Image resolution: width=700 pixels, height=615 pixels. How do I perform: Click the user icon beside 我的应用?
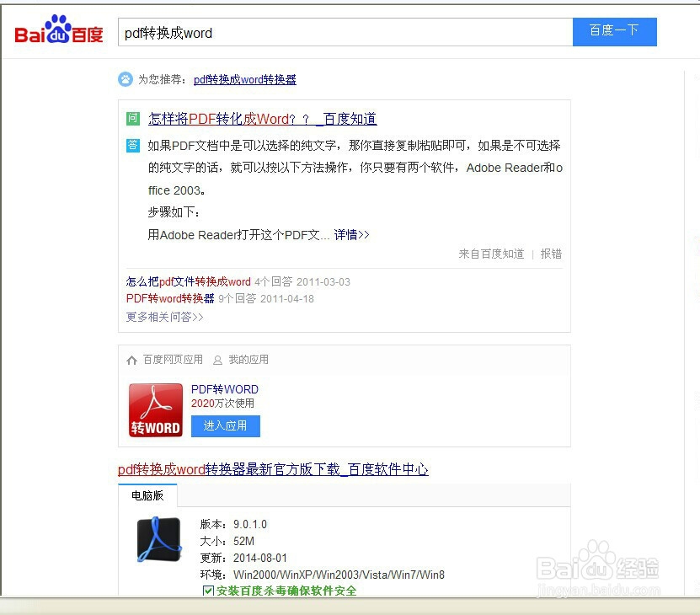coord(217,360)
